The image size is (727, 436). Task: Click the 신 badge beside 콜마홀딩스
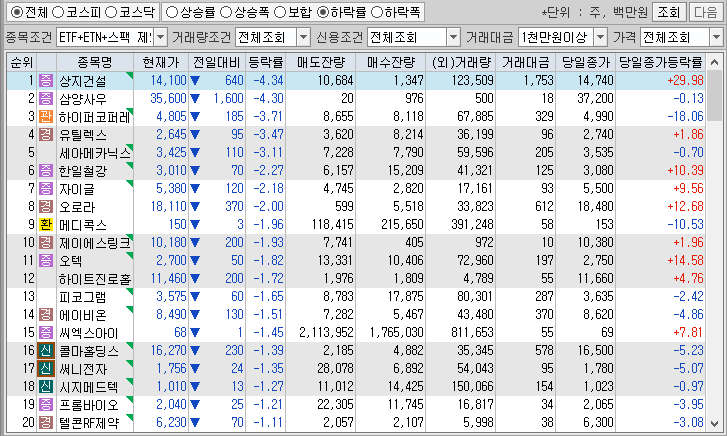tap(46, 351)
